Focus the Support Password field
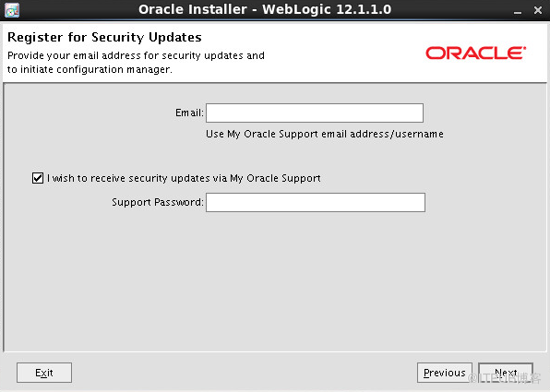550x392 pixels. (x=316, y=202)
